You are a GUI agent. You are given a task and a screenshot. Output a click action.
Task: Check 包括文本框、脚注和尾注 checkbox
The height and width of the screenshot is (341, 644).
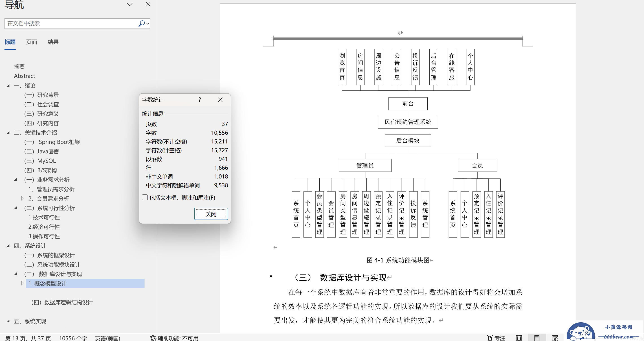coord(145,198)
